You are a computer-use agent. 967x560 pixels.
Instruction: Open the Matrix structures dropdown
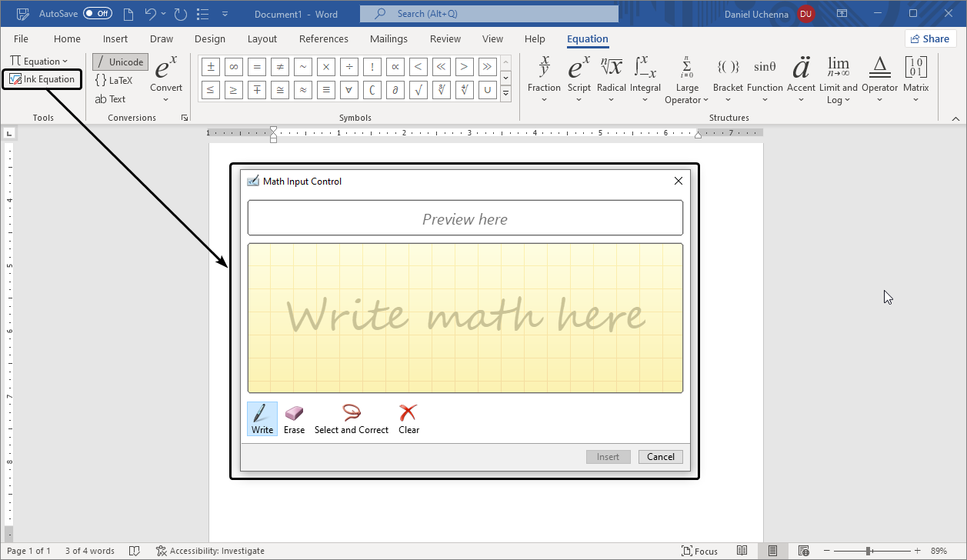[915, 81]
